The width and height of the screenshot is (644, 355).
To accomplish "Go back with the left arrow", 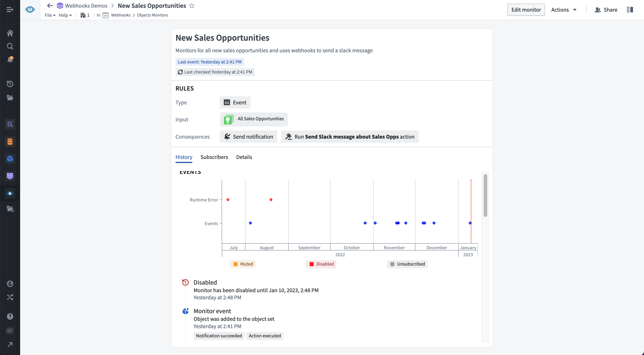I will click(x=50, y=6).
